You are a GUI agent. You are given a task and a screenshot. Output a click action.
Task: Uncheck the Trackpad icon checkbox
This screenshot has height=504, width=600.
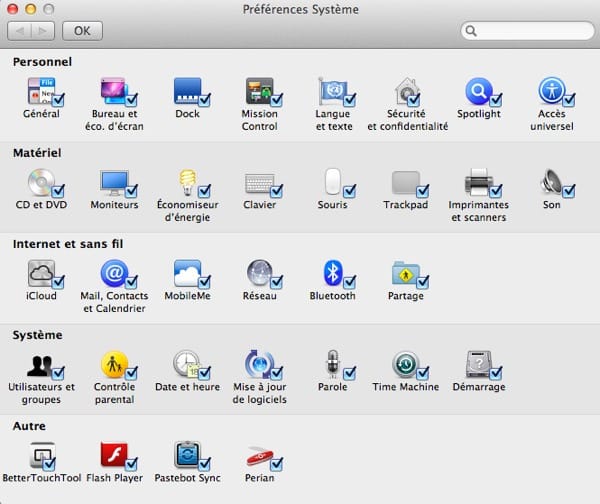click(x=423, y=191)
